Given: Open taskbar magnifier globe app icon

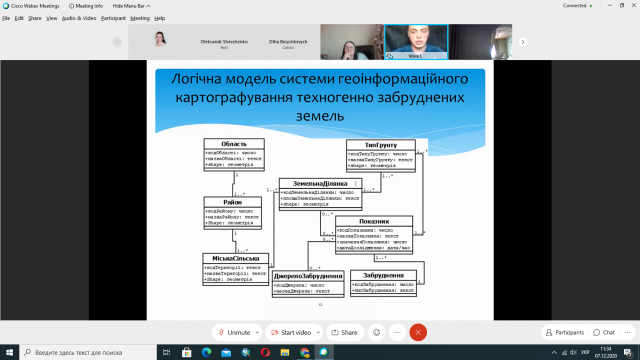Looking at the screenshot, I should pos(246,352).
